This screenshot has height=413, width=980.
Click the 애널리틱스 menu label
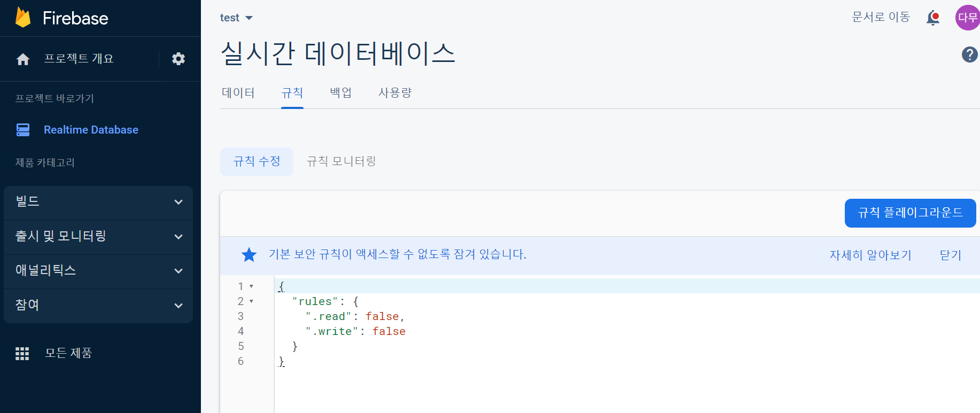pos(45,271)
